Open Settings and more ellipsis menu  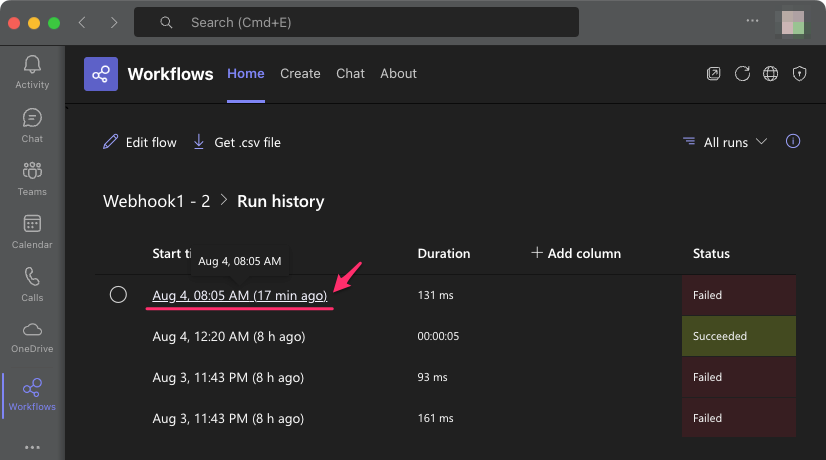(x=752, y=21)
